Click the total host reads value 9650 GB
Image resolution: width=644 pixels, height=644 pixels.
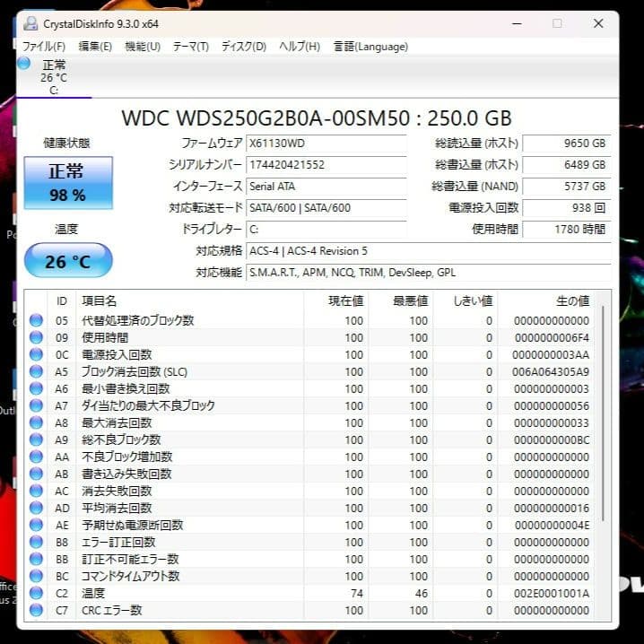click(567, 144)
